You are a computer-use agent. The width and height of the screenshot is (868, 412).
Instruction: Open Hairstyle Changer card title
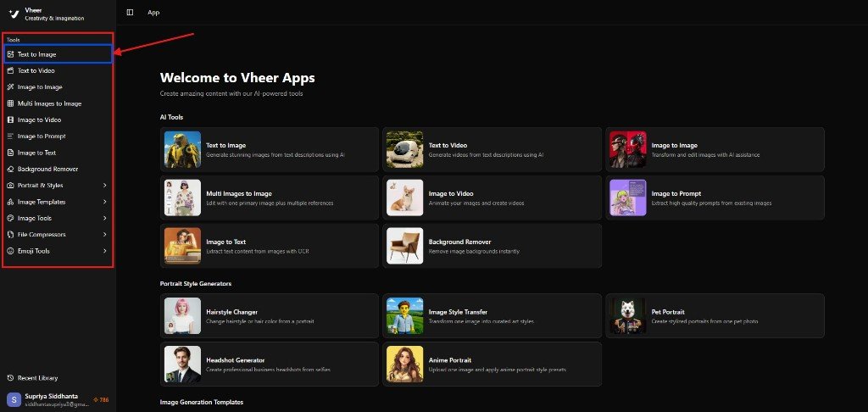(x=231, y=312)
